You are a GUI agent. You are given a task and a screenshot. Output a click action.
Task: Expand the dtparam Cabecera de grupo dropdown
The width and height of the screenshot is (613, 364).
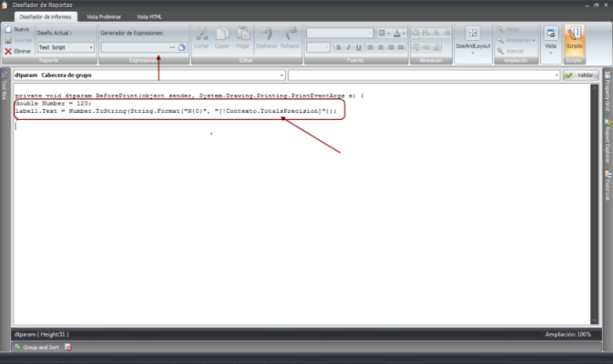pyautogui.click(x=282, y=76)
